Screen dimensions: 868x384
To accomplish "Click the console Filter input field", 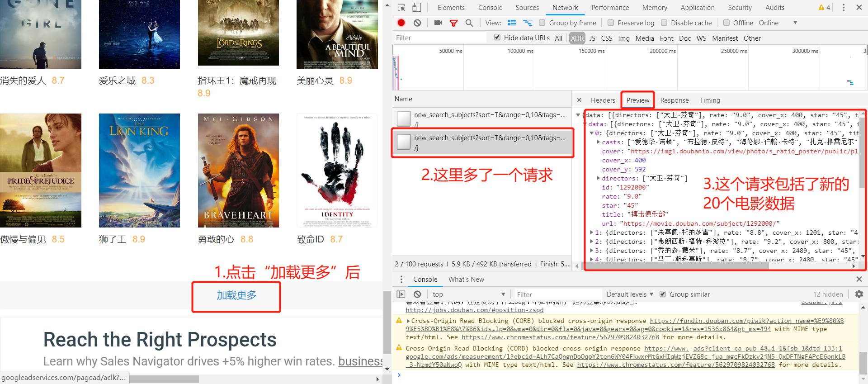I will [x=558, y=294].
